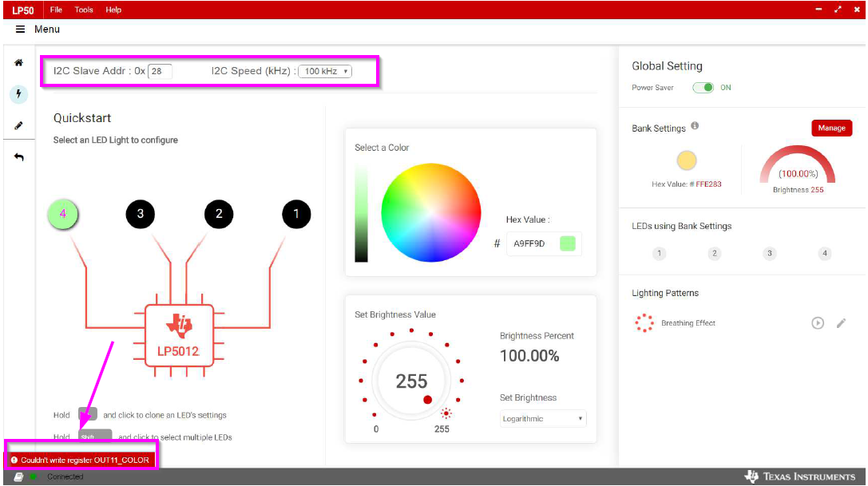Screen dimensions: 868x486
Task: Click the Shift key hint button
Action: point(95,436)
